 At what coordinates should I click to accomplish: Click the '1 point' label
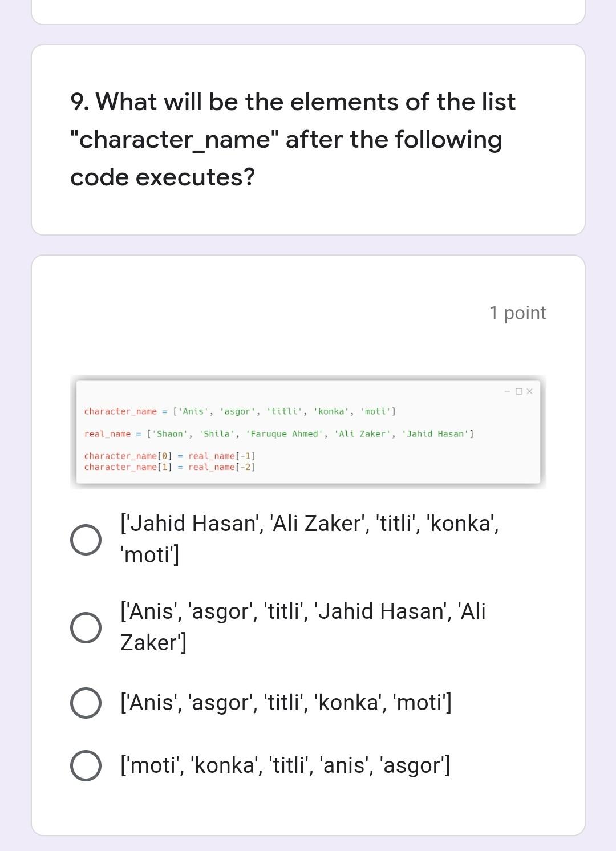pyautogui.click(x=517, y=313)
